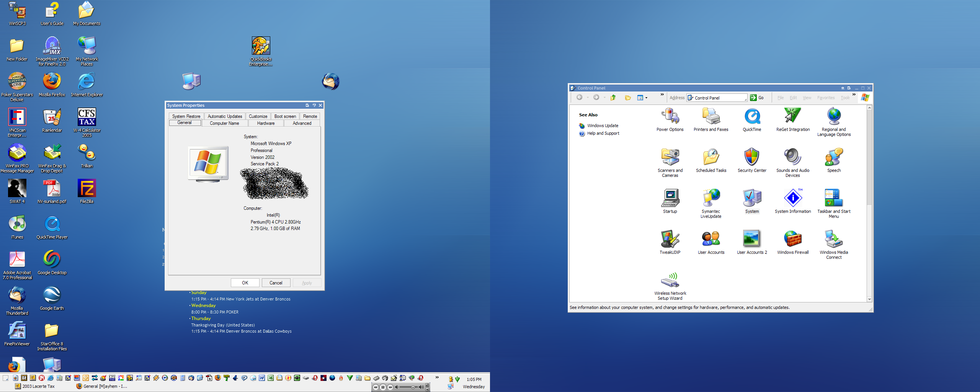980x392 pixels.
Task: Open System Information applet
Action: point(793,202)
